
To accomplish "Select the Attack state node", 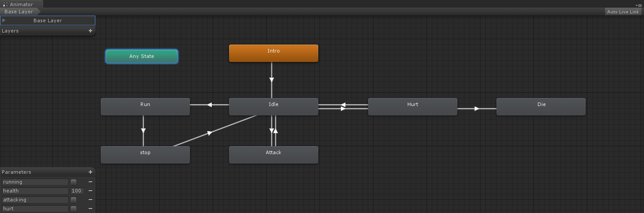I will [273, 155].
